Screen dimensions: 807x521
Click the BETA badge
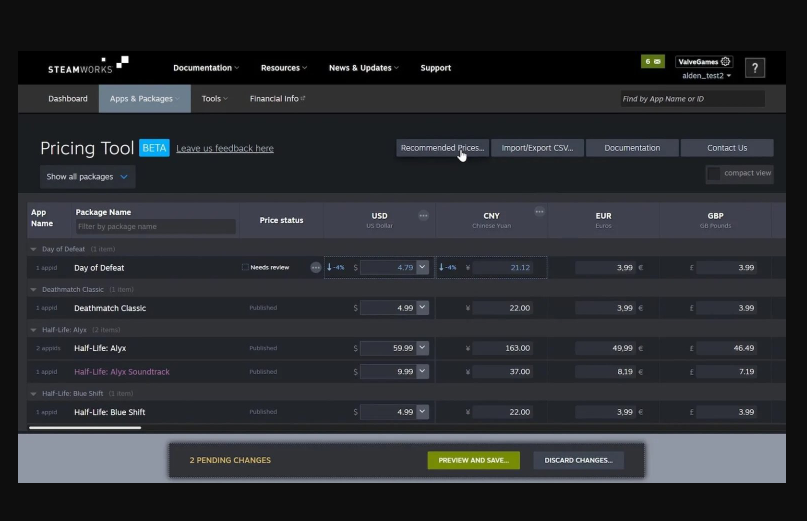click(154, 148)
